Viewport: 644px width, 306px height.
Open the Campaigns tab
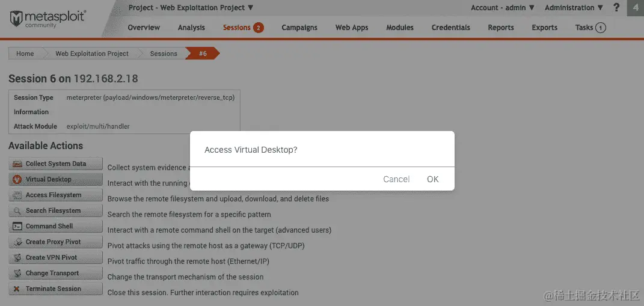299,28
